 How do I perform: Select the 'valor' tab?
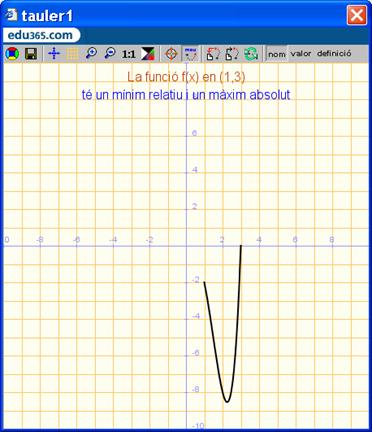pos(301,53)
